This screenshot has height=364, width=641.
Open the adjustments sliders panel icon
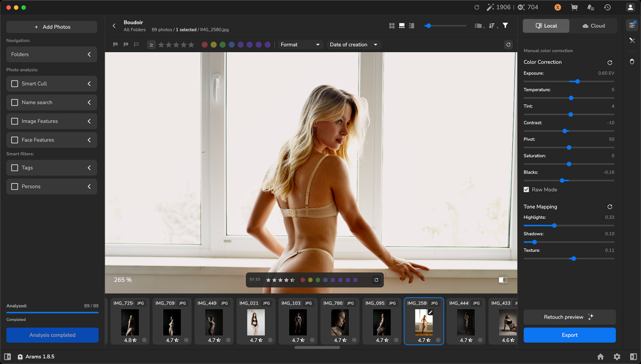pos(632,25)
